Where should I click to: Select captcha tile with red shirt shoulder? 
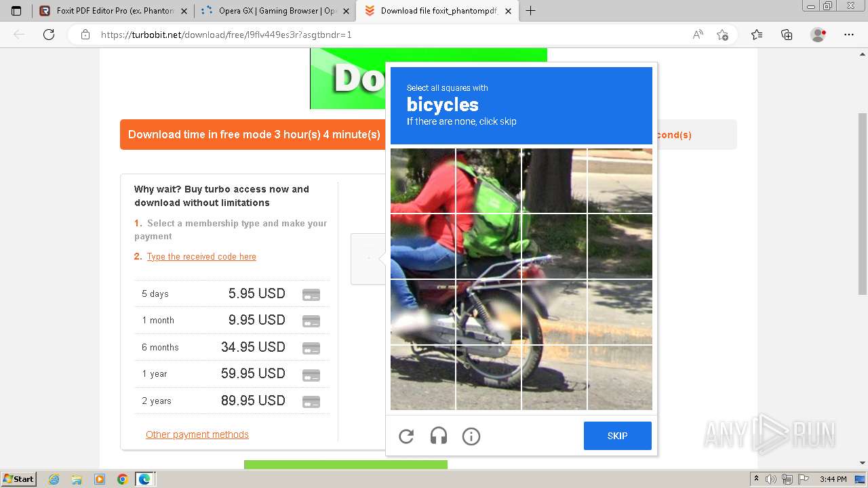pos(423,181)
